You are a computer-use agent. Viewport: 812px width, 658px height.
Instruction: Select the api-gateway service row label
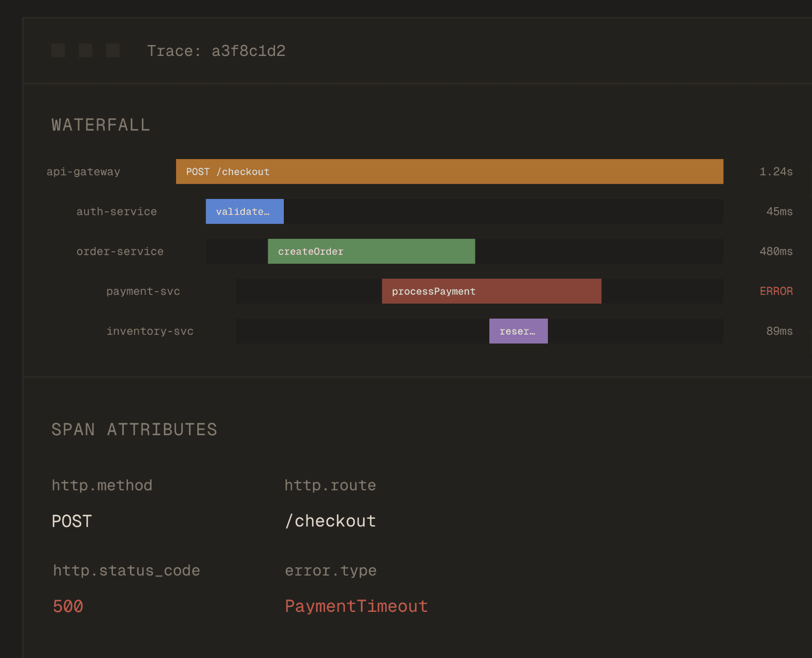click(x=83, y=171)
